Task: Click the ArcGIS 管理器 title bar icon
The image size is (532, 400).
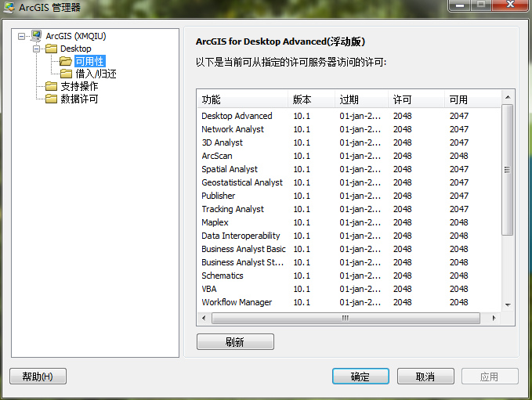Action: 9,8
